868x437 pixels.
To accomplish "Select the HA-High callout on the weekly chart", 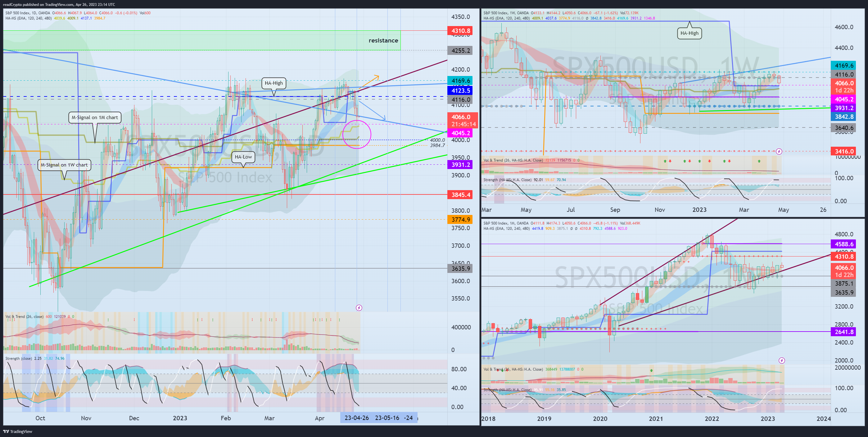I will pos(689,33).
